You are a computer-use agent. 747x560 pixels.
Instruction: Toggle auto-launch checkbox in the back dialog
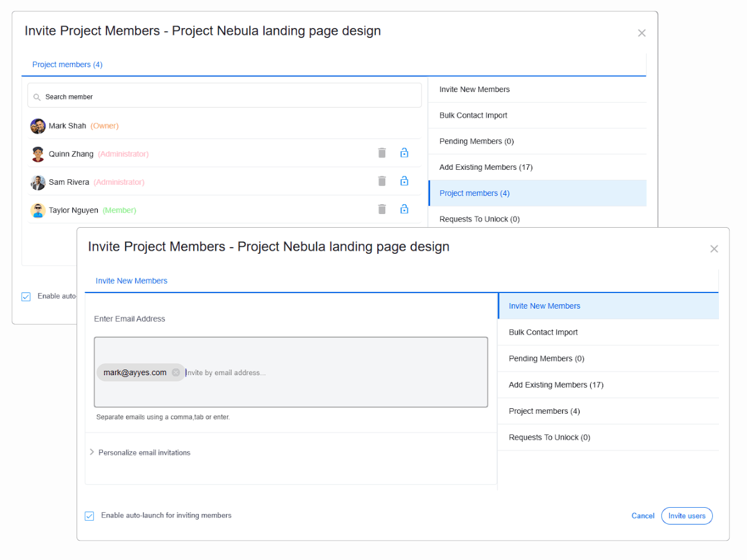(x=26, y=297)
